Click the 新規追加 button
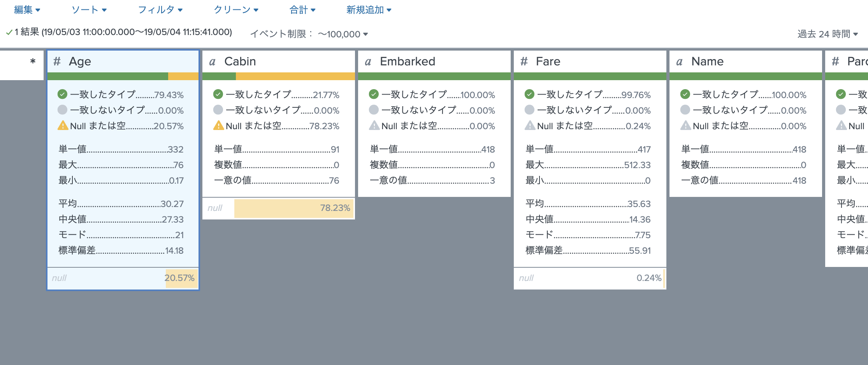The width and height of the screenshot is (868, 365). (369, 10)
